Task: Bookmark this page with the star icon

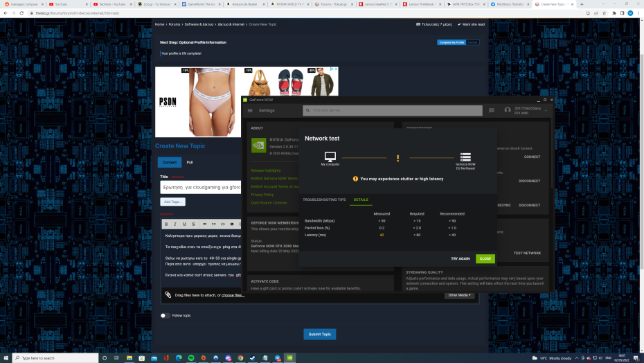Action: pyautogui.click(x=604, y=13)
